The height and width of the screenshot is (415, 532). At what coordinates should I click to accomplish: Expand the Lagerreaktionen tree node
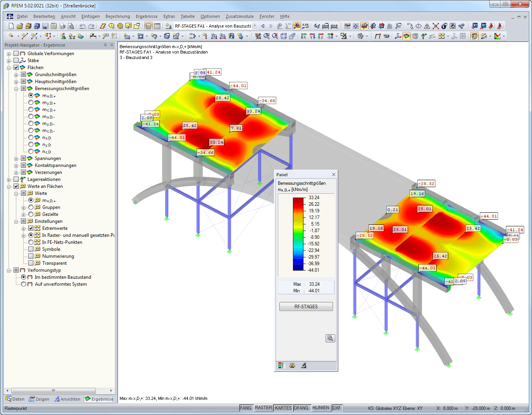click(x=9, y=179)
